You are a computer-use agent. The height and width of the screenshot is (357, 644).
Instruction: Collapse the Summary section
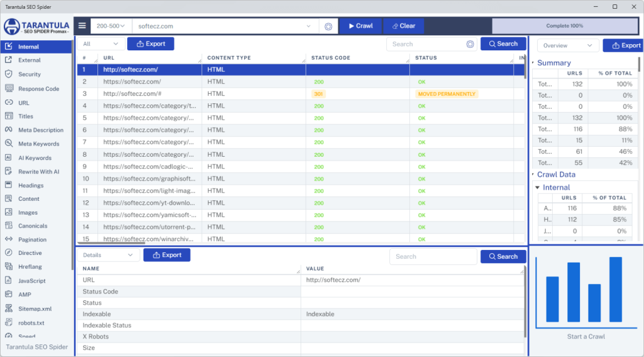click(x=533, y=63)
